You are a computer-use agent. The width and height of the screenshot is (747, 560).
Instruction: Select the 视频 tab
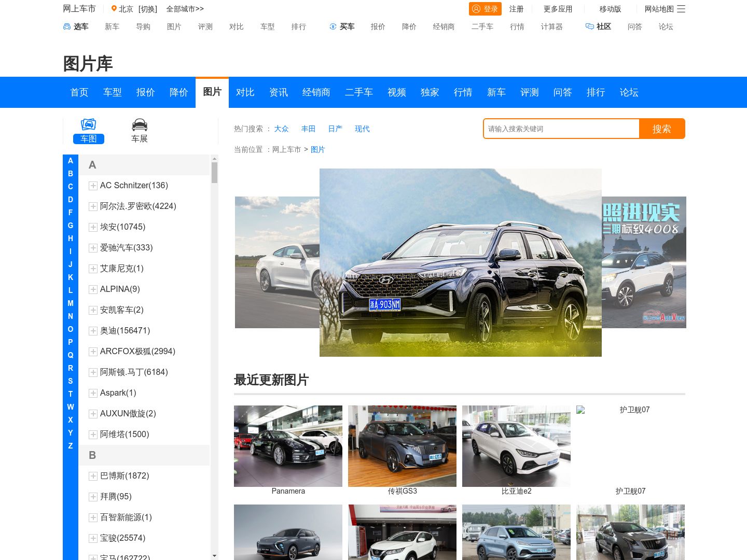coord(397,92)
